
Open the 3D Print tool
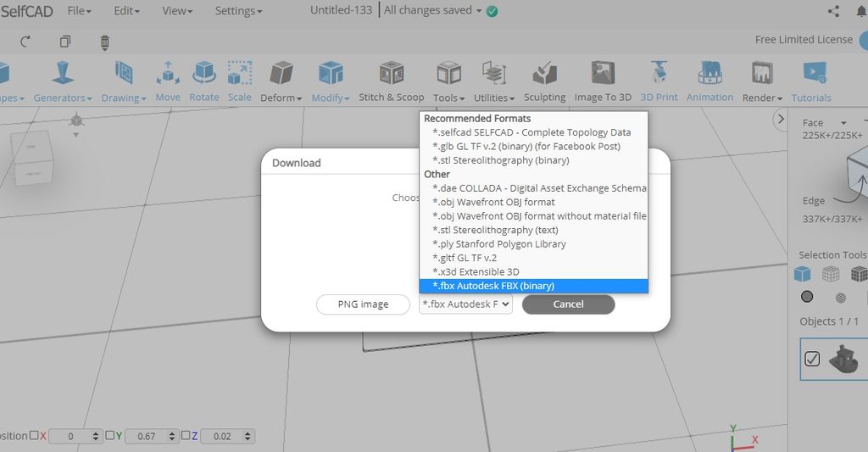(659, 82)
